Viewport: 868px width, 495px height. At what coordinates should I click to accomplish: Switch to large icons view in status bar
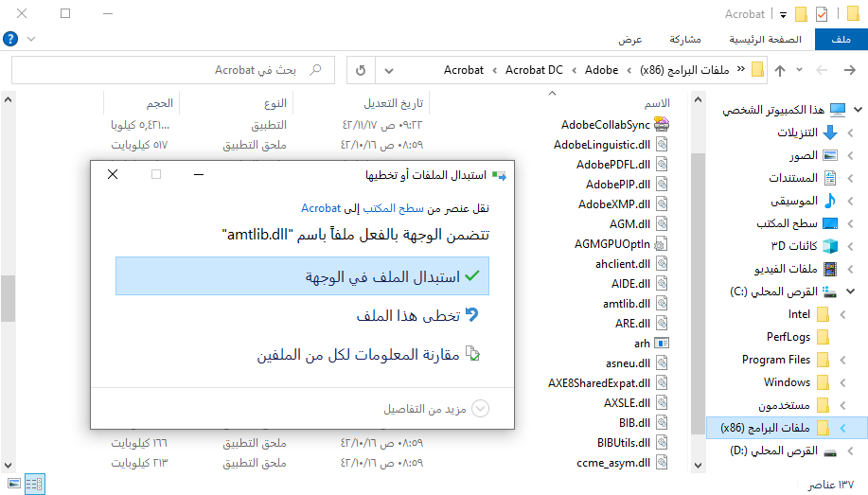coord(14,484)
